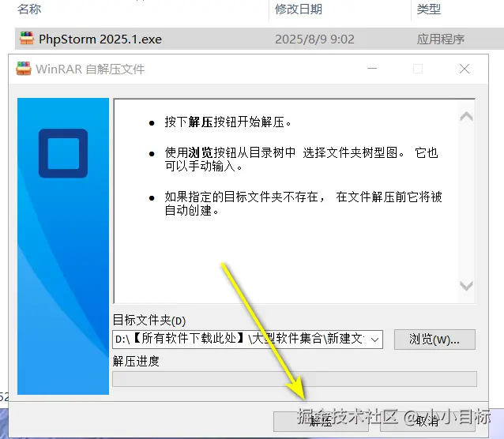Screen dimensions: 504x439
Task: Click the instructions scroll up arrow
Action: pyautogui.click(x=466, y=116)
